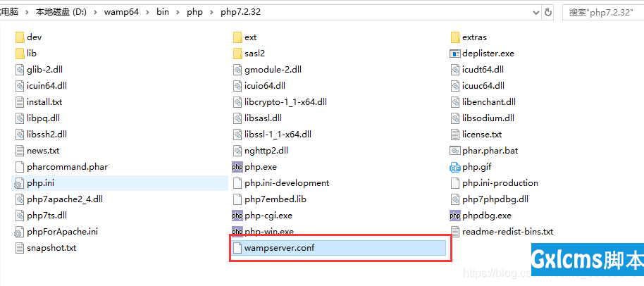Click the icudt64.dll file icon
This screenshot has height=286, width=644.
tap(455, 70)
